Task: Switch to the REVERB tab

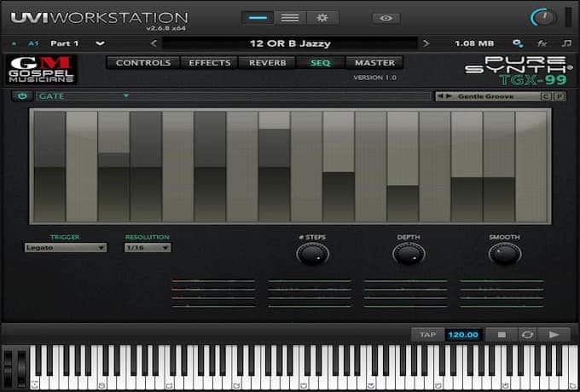Action: 268,63
